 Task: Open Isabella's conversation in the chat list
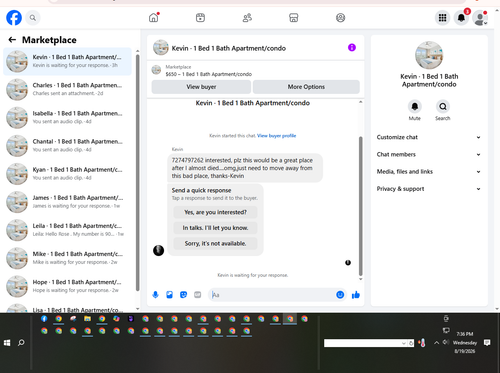click(x=68, y=117)
